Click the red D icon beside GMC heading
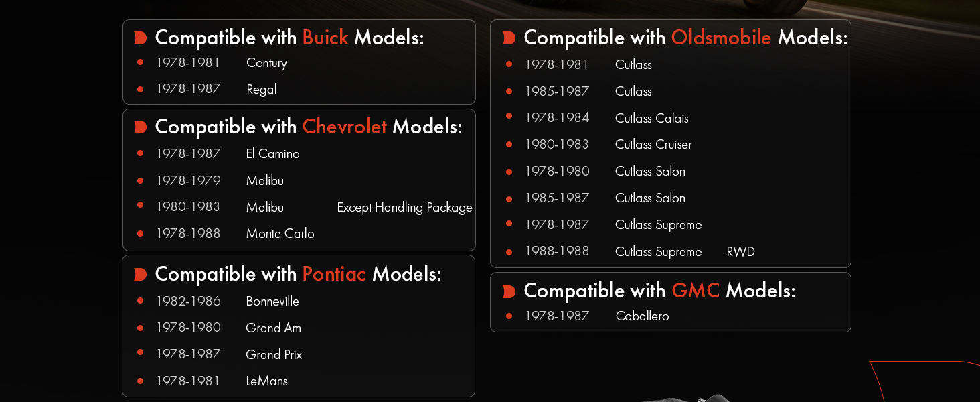The width and height of the screenshot is (980, 402). click(509, 291)
